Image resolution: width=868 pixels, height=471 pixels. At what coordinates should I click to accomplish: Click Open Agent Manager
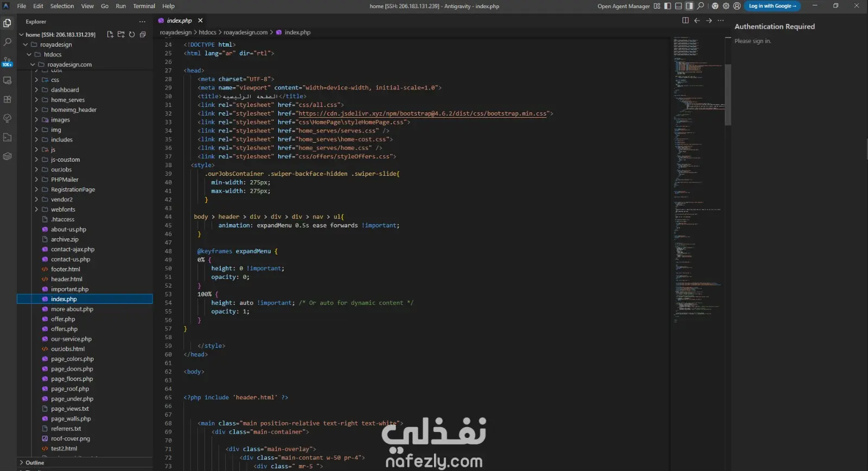coord(623,7)
